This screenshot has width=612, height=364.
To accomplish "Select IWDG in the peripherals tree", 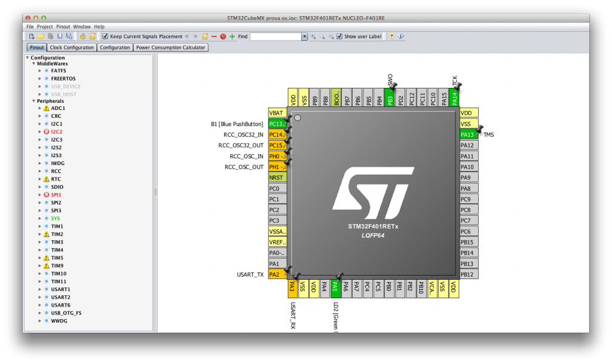I will click(x=58, y=163).
